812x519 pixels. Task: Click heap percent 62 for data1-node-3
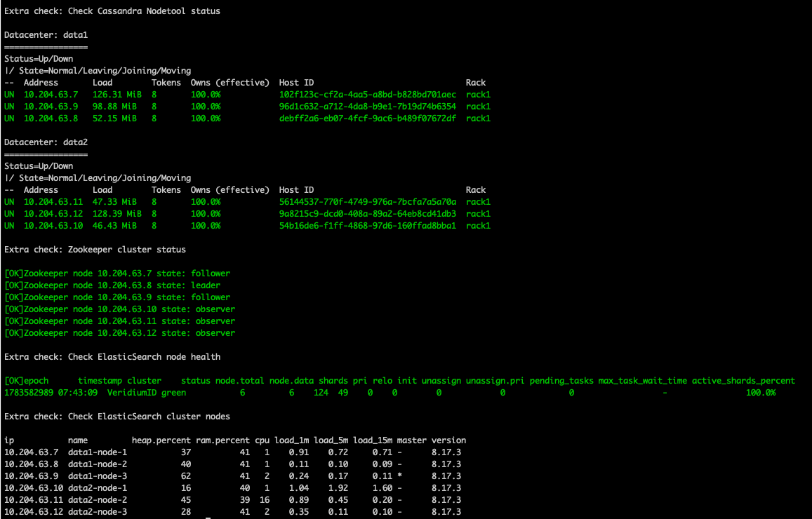(x=186, y=476)
